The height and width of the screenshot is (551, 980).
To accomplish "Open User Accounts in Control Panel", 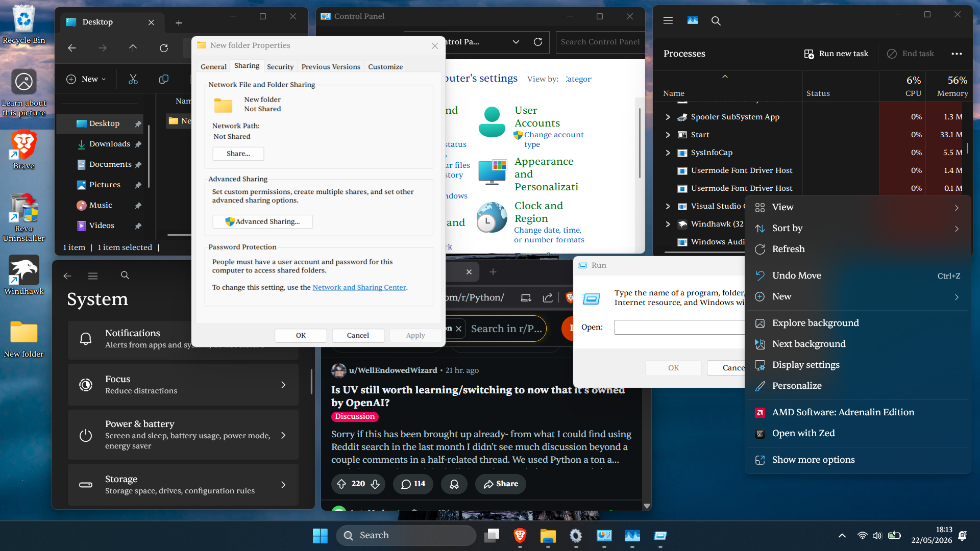I will pyautogui.click(x=537, y=117).
